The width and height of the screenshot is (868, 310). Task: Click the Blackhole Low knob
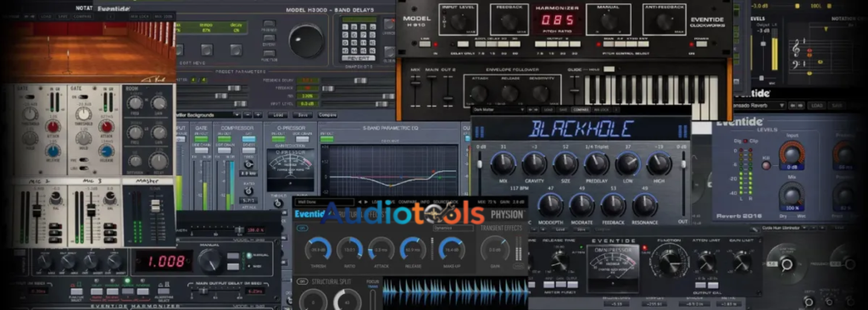(x=628, y=163)
